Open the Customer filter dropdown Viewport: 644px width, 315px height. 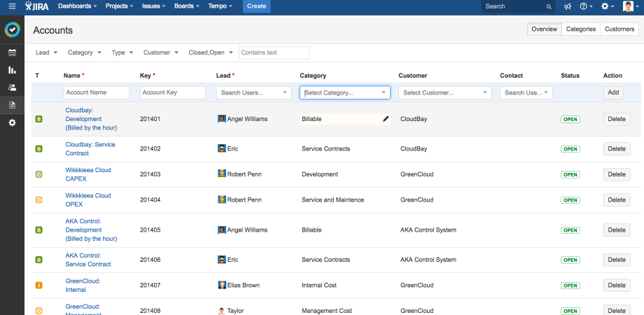(160, 52)
